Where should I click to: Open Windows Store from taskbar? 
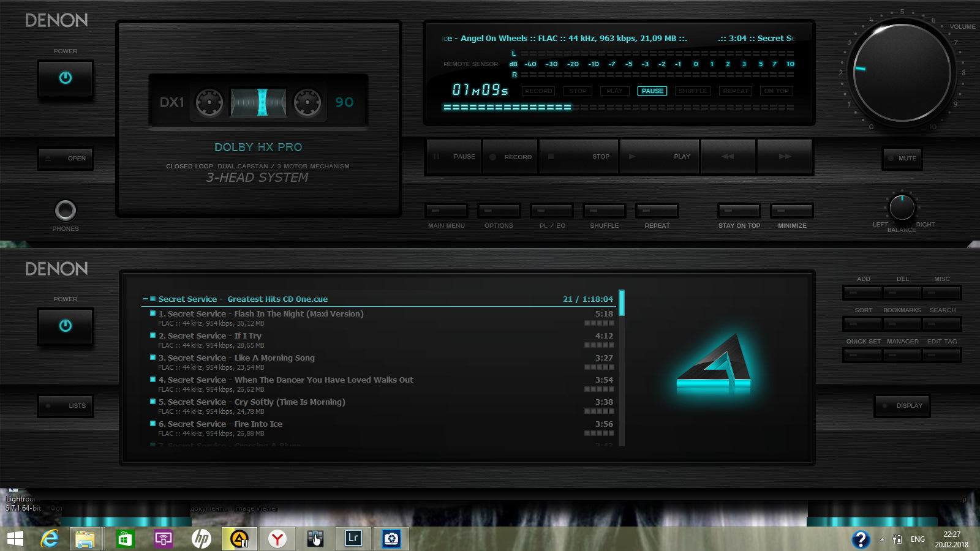(x=125, y=539)
